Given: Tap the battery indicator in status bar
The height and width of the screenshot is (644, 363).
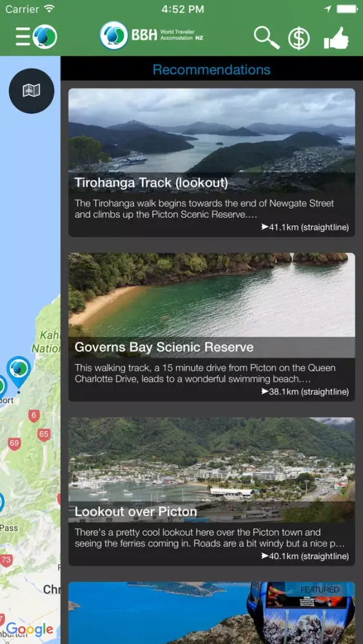Looking at the screenshot, I should (x=347, y=8).
